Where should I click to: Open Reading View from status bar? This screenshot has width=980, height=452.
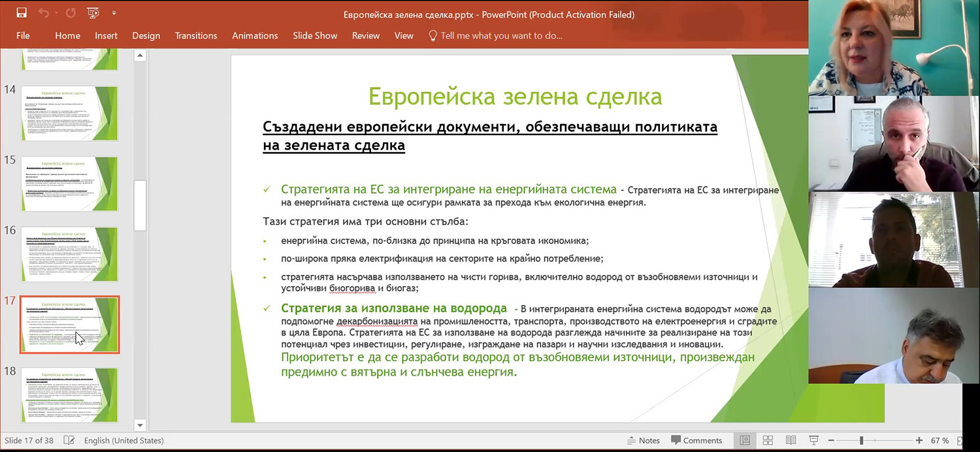pyautogui.click(x=791, y=441)
